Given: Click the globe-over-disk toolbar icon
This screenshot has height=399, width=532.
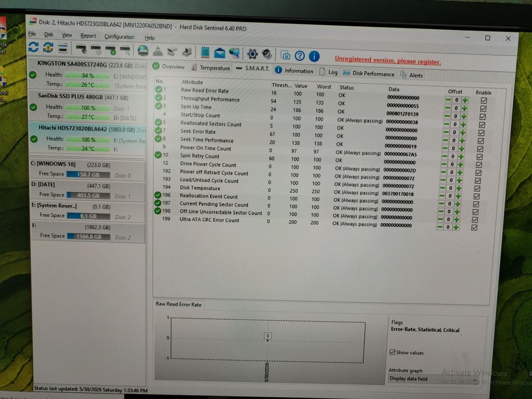Looking at the screenshot, I should (x=143, y=51).
